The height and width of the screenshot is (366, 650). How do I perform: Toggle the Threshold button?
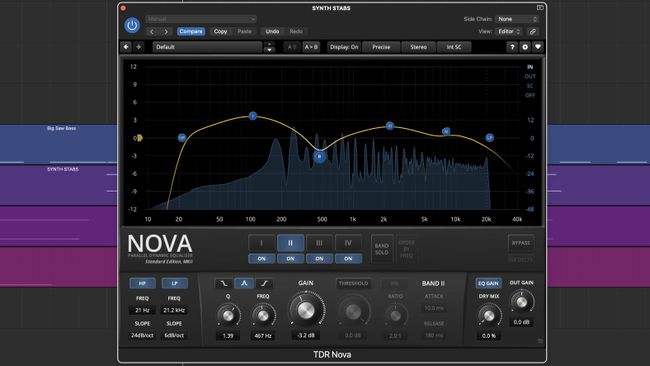coord(353,284)
